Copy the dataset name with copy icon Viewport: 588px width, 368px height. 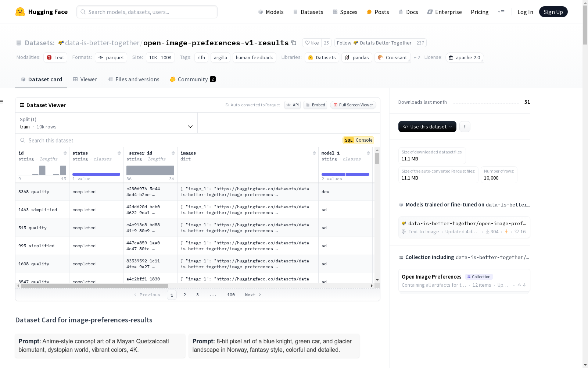coord(294,43)
